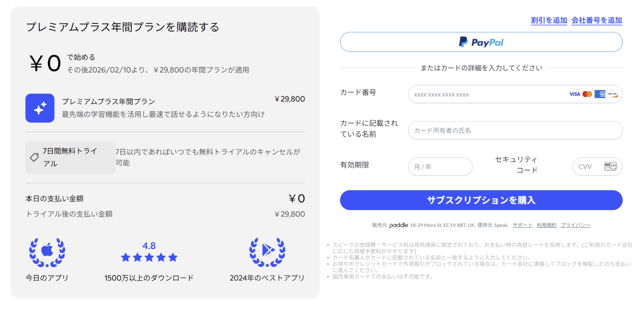644x318 pixels.
Task: Open the サポート link
Action: click(522, 225)
